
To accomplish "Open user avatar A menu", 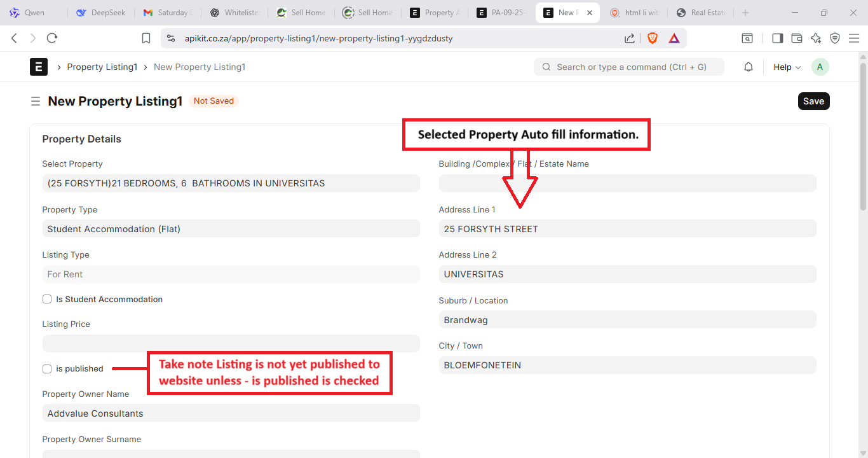I will (820, 67).
